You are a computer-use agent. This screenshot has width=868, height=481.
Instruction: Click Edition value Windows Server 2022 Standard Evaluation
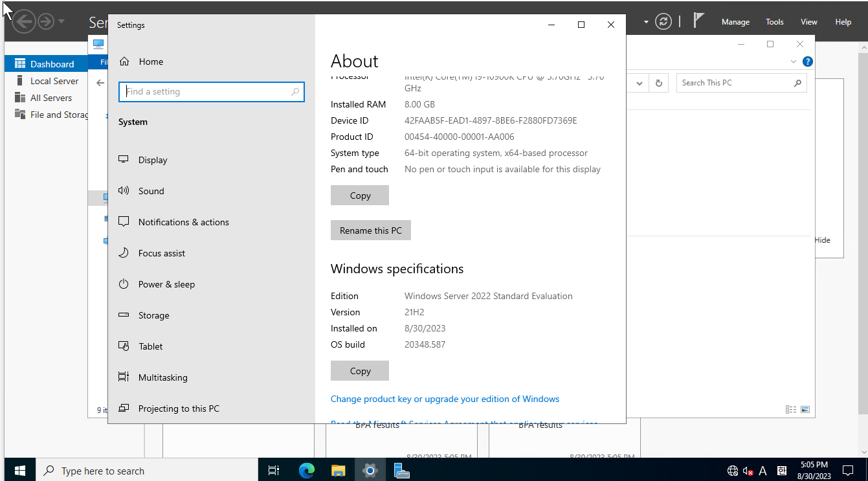(489, 296)
